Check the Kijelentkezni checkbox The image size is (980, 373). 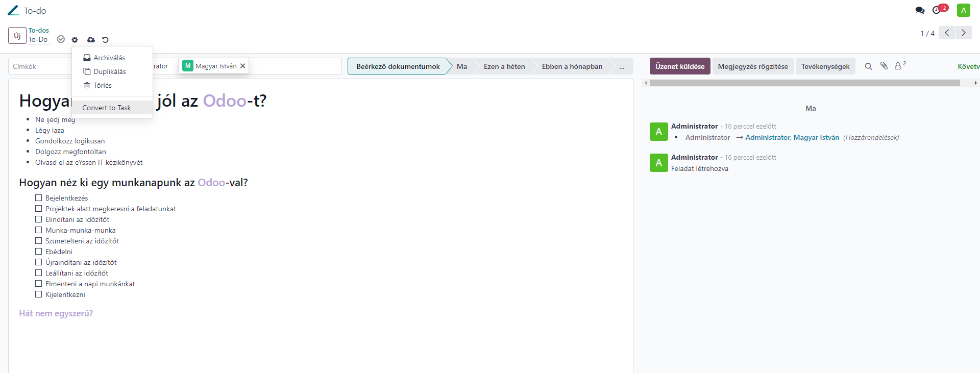click(x=38, y=294)
